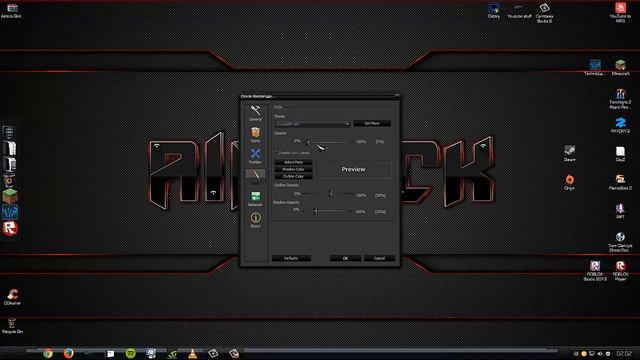Image resolution: width=640 pixels, height=360 pixels.
Task: Click the Minecraft grass block dock icon
Action: click(x=10, y=196)
